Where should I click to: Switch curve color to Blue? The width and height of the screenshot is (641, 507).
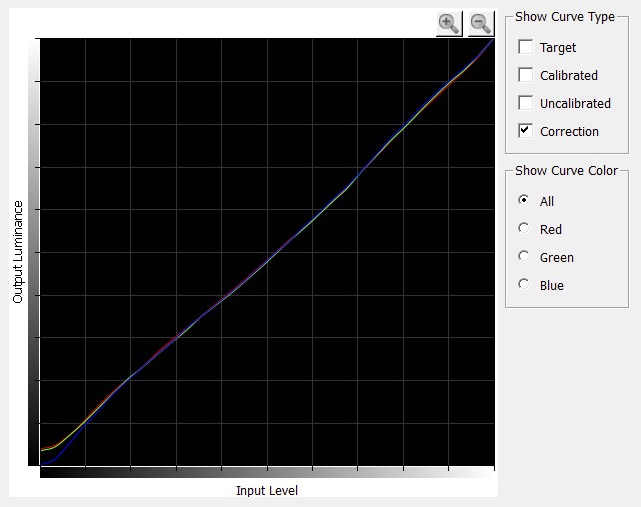pos(524,285)
